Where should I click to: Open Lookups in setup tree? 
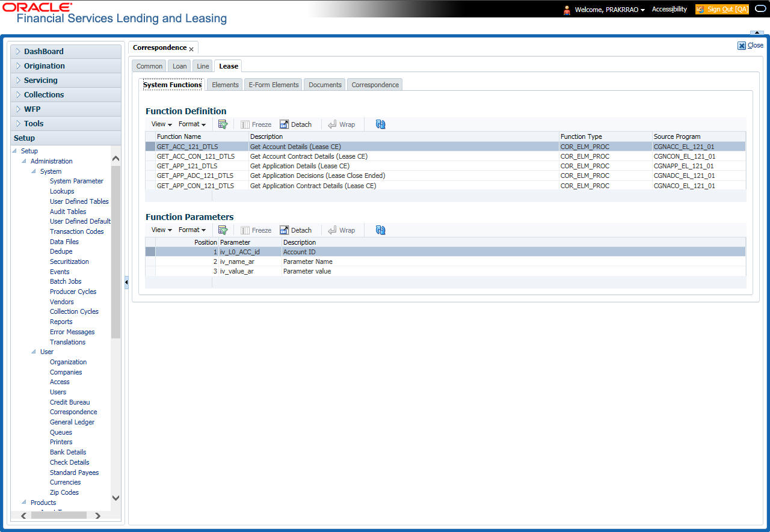tap(62, 191)
